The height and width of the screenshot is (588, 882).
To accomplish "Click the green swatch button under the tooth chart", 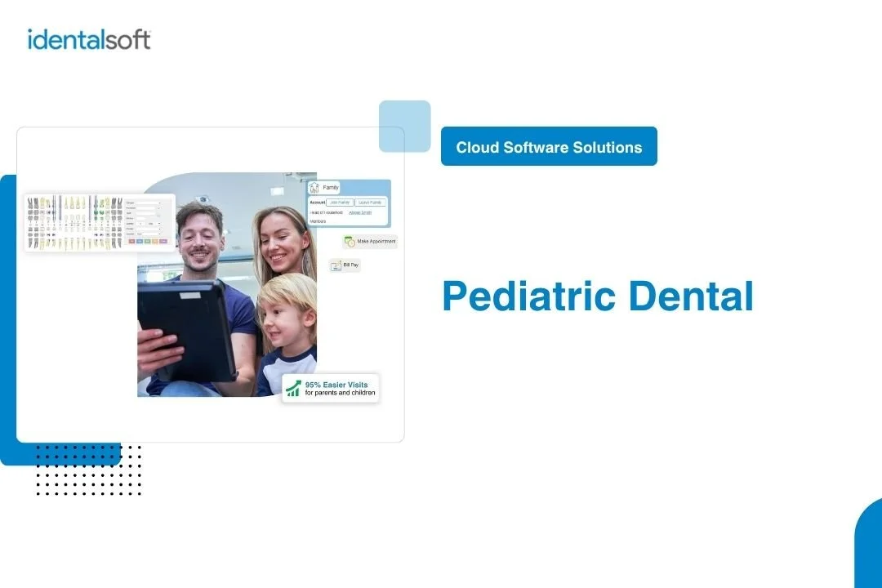I will (148, 242).
